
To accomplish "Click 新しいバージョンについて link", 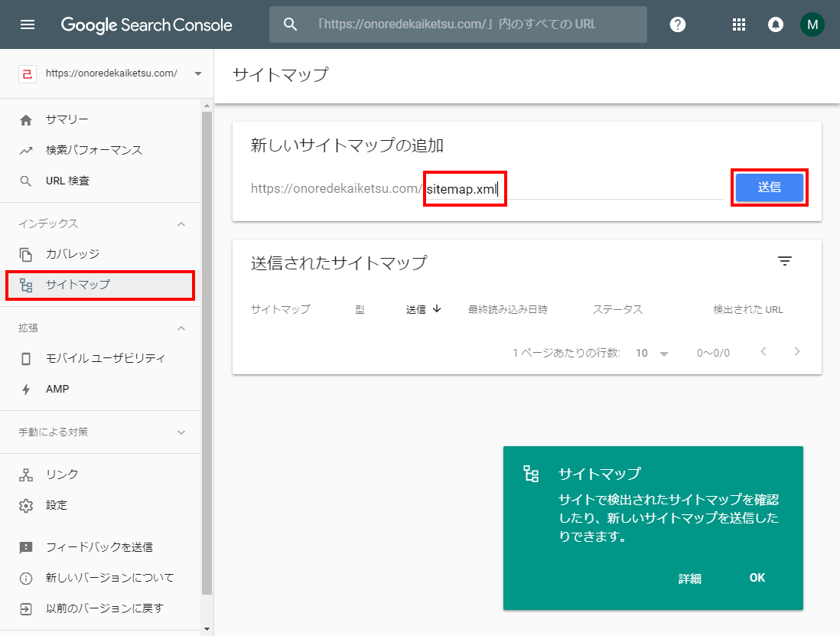I will pos(110,578).
